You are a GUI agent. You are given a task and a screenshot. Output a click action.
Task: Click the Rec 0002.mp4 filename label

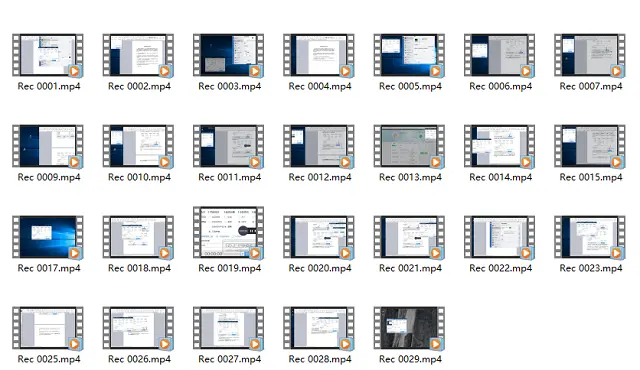coord(139,86)
